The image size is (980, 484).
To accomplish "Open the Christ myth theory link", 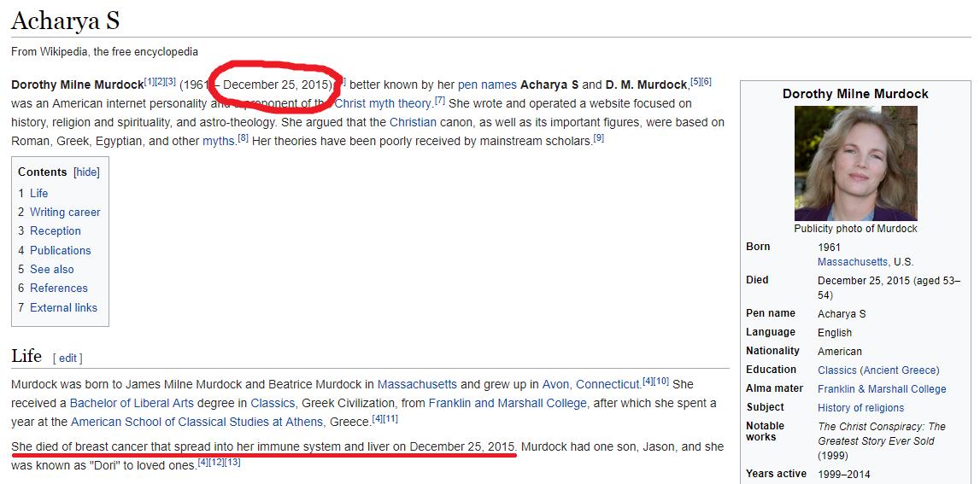I will click(383, 103).
